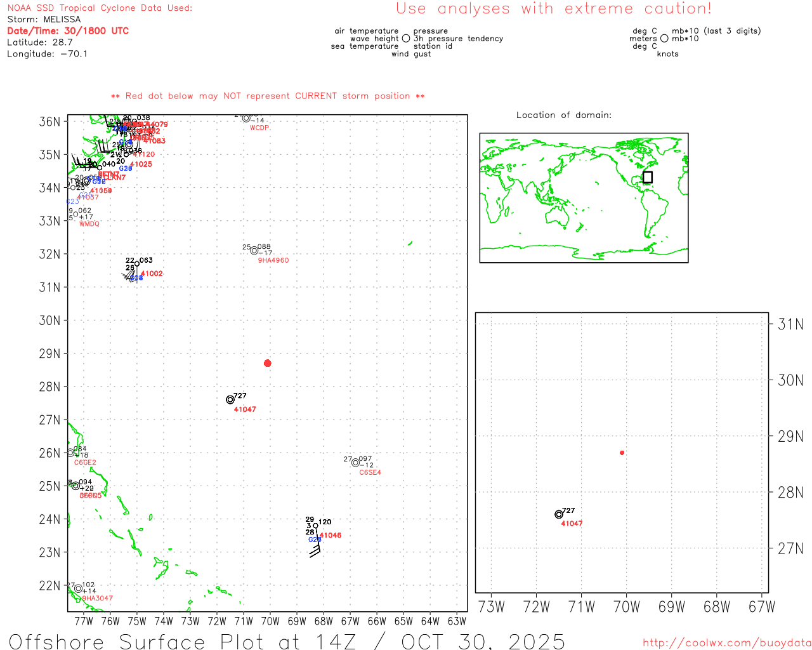Click the '120' pressure value at buoy 41046
Image resolution: width=812 pixels, height=650 pixels.
325,522
